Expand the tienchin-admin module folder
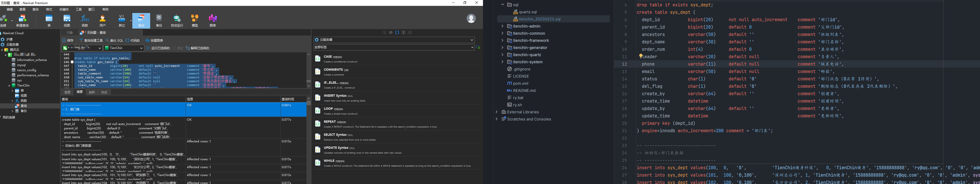 (502, 26)
